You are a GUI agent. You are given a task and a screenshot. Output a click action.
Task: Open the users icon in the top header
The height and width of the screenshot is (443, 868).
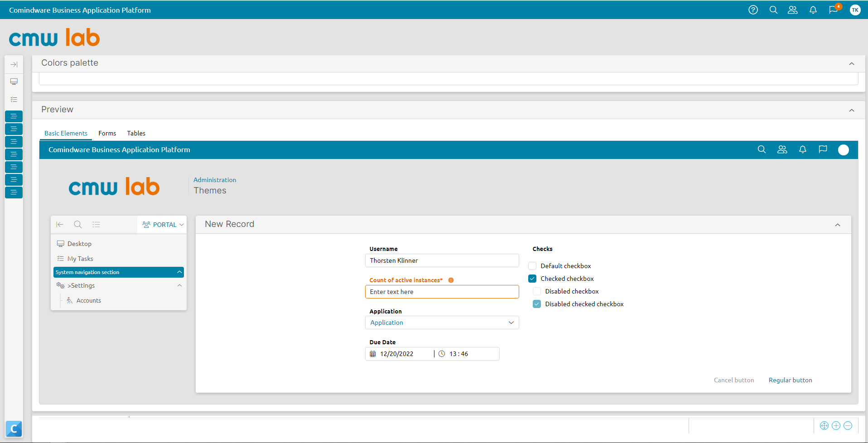tap(793, 10)
